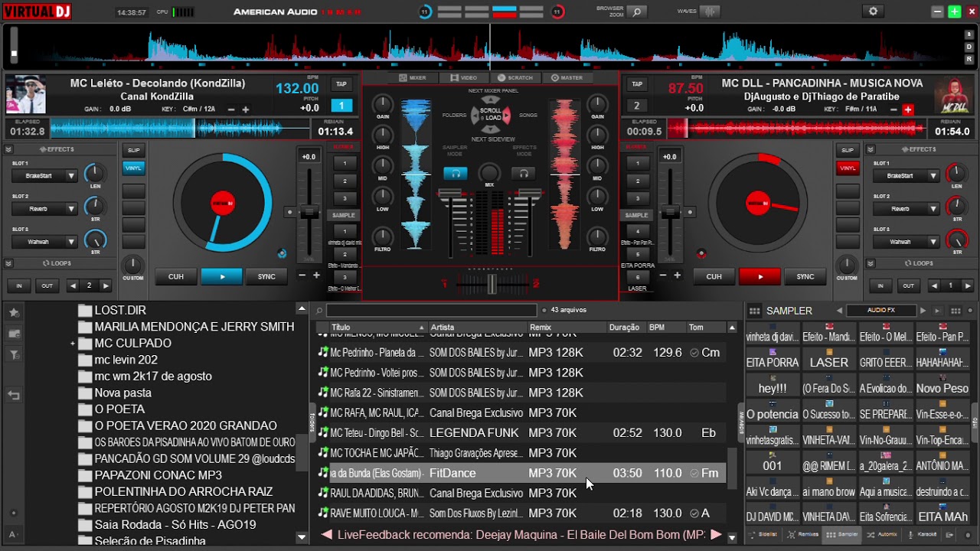
Task: Open right deck Slot 3 Wahwah dropdown
Action: (x=906, y=241)
